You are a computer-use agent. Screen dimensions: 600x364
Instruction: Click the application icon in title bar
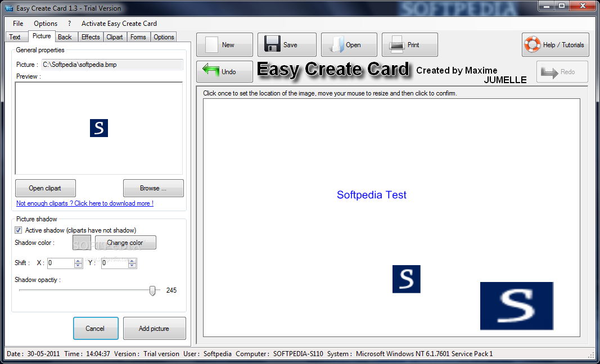click(x=9, y=8)
